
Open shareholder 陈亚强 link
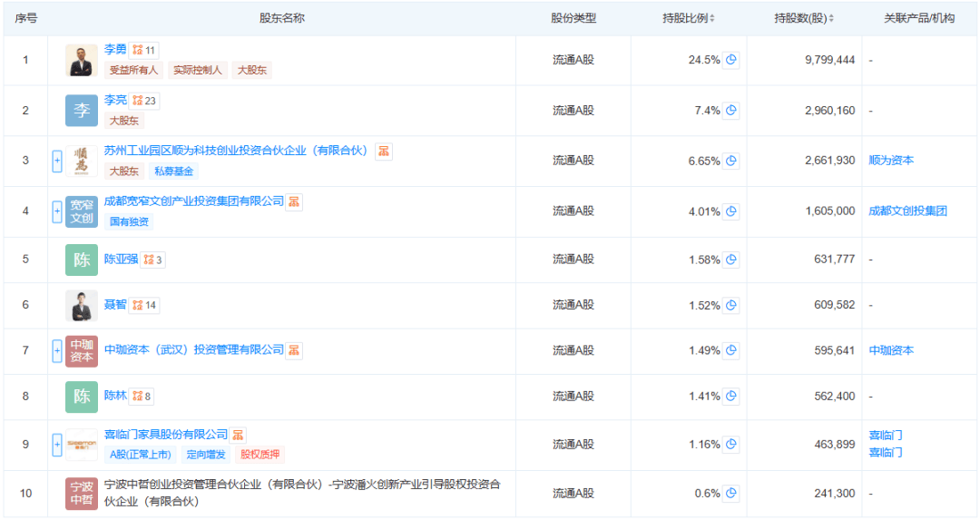tap(121, 259)
